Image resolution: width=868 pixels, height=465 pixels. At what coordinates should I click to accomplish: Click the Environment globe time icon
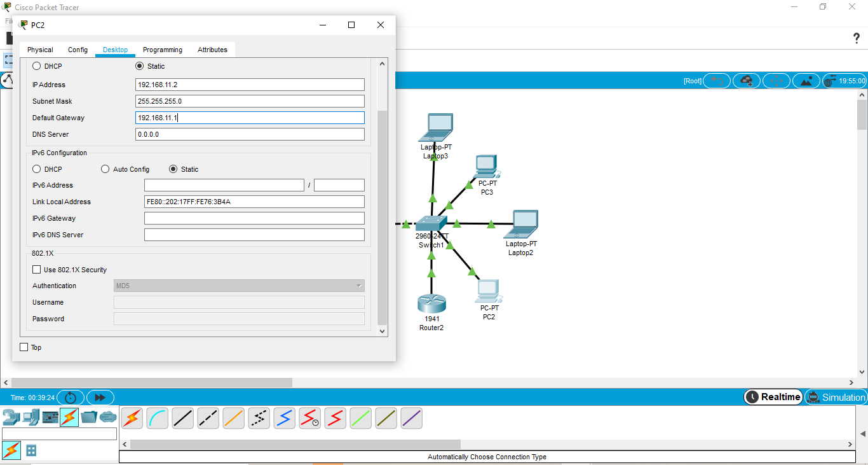pyautogui.click(x=831, y=81)
